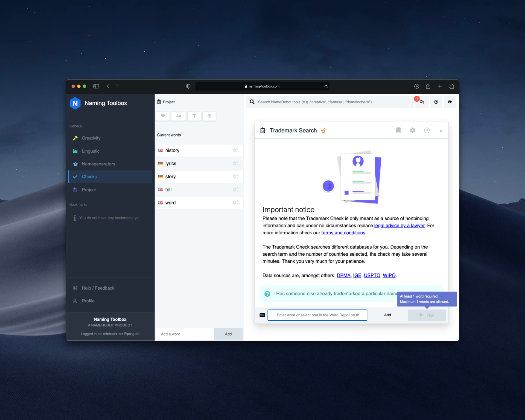The height and width of the screenshot is (420, 525).
Task: Click the Add a word input field
Action: [185, 334]
